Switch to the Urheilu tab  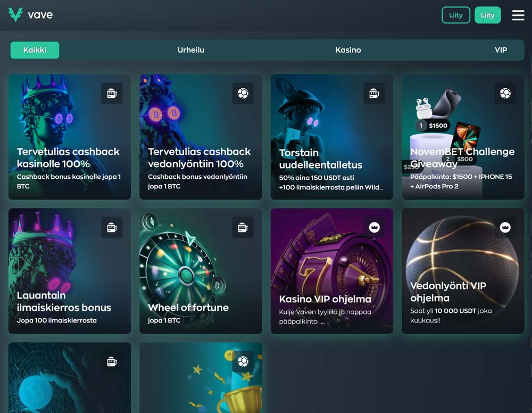pyautogui.click(x=191, y=50)
